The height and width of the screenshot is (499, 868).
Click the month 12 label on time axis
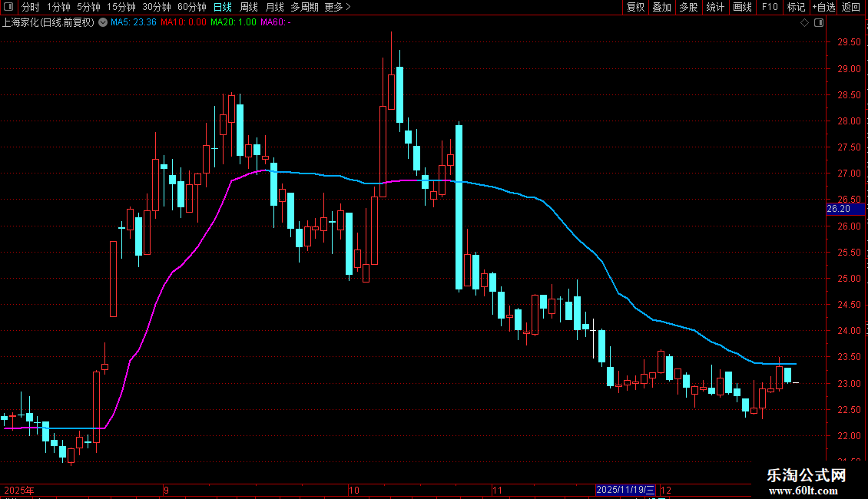pos(666,490)
